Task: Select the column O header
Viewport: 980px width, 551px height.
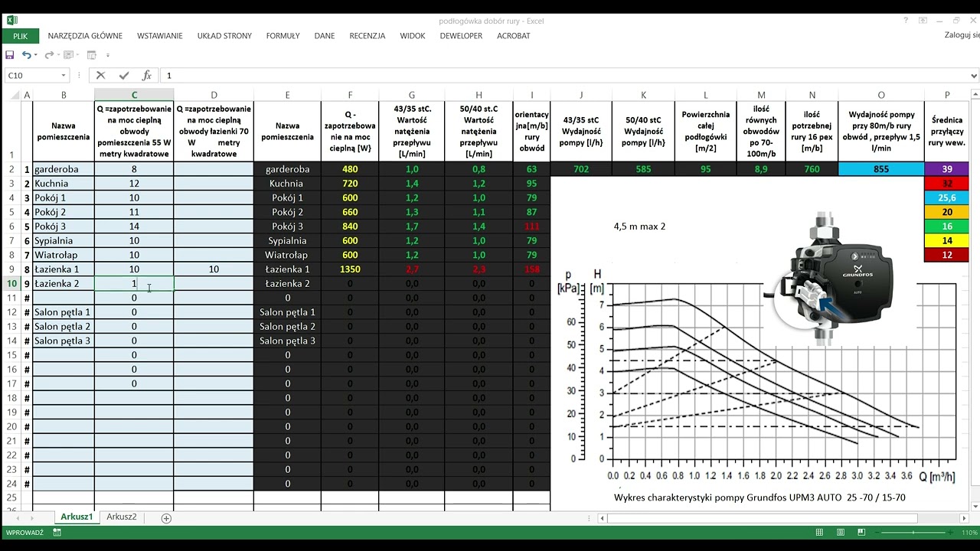Action: (x=881, y=95)
